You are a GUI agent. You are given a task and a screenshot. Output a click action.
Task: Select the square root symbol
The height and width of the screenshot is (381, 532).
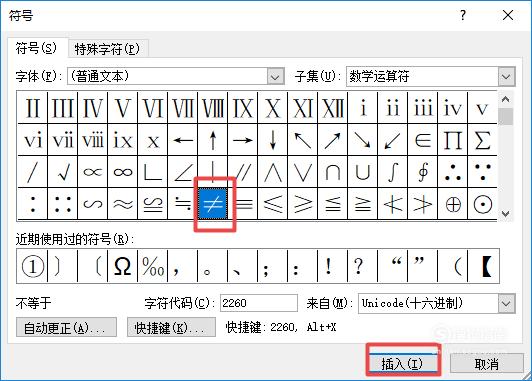pos(63,172)
